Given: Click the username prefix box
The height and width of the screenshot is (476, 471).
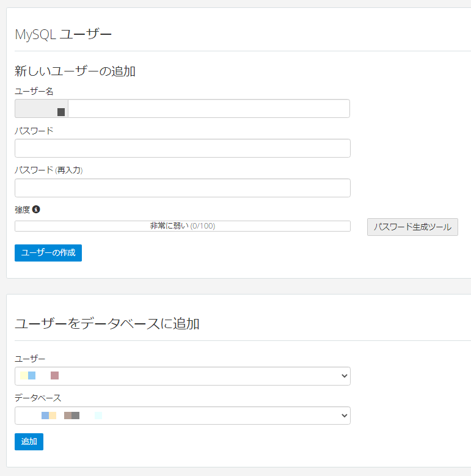Looking at the screenshot, I should click(42, 108).
